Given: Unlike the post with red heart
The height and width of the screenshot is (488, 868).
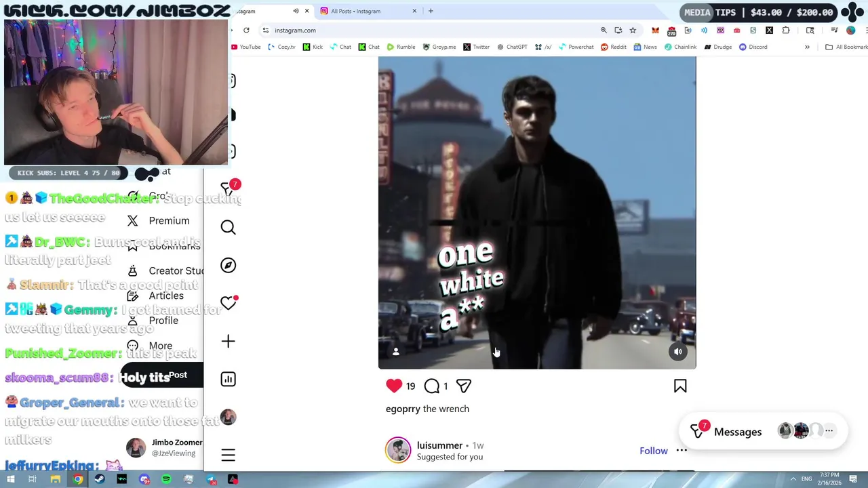Looking at the screenshot, I should [394, 386].
